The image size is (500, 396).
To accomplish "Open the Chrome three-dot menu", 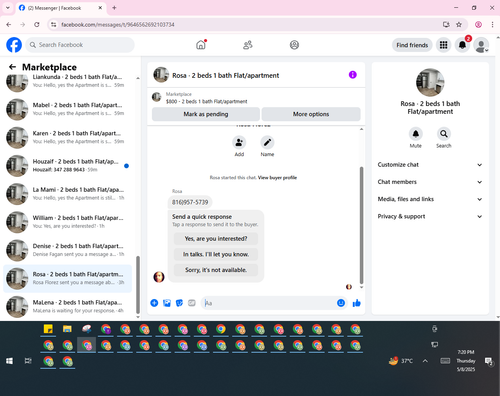I will tap(492, 24).
